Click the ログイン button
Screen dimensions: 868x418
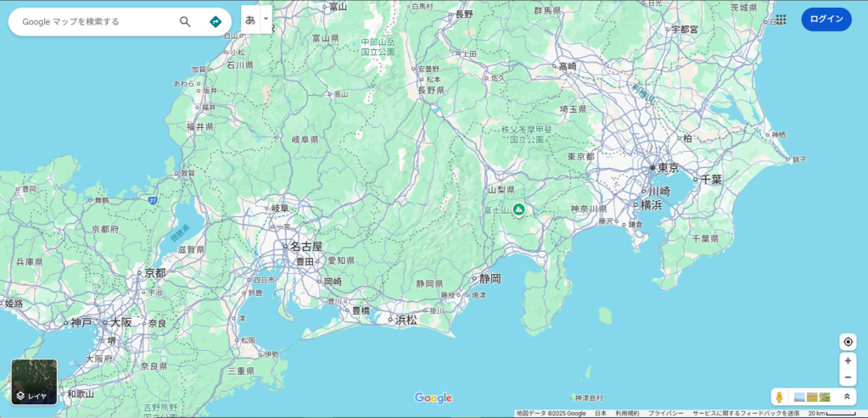click(x=826, y=20)
